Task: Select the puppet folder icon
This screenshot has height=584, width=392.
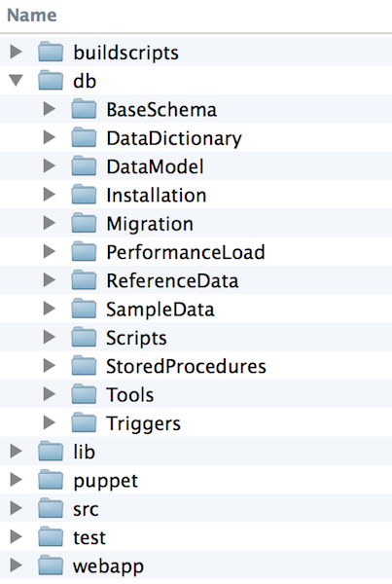Action: (51, 480)
